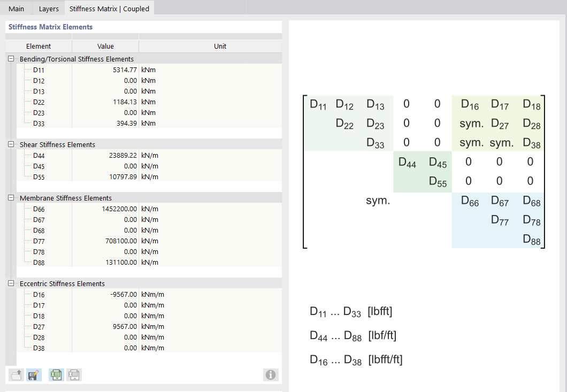Image resolution: width=567 pixels, height=392 pixels.
Task: Click the D44 entry in matrix diagram
Action: [x=407, y=164]
